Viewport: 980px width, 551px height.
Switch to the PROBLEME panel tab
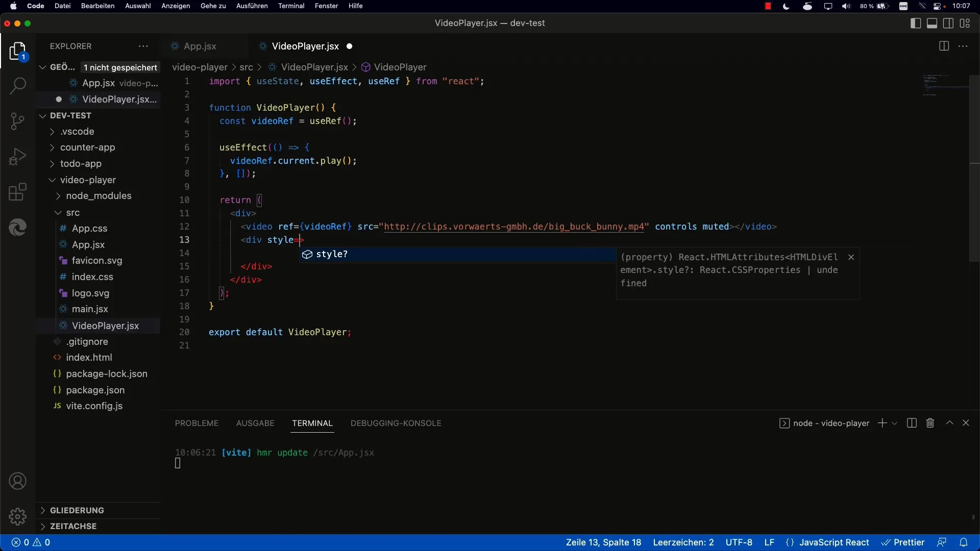pos(197,423)
